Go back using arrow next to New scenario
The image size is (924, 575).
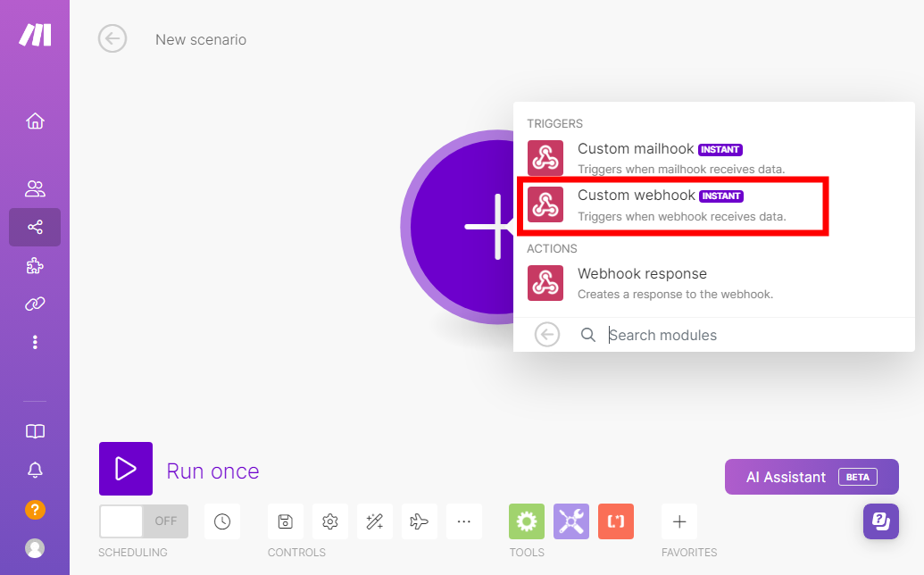click(x=112, y=39)
